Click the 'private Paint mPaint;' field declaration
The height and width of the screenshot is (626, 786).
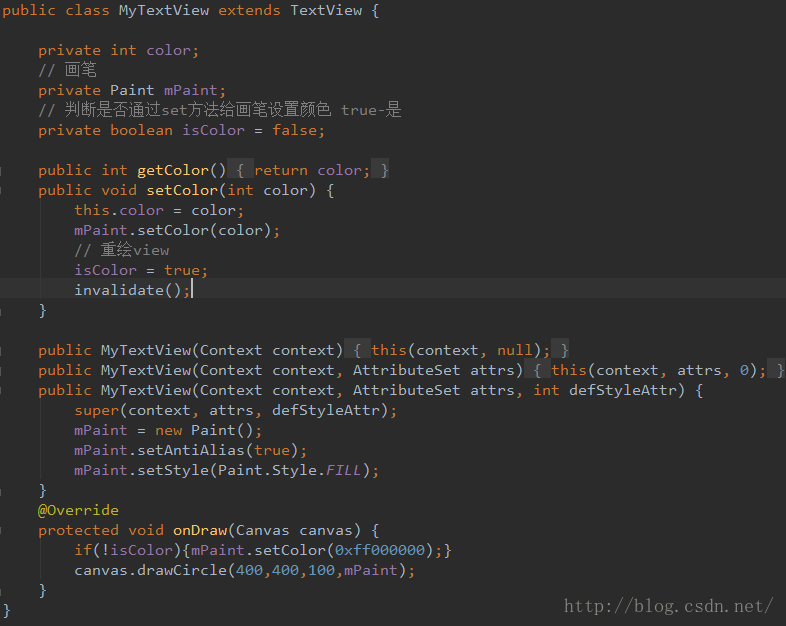pyautogui.click(x=132, y=91)
